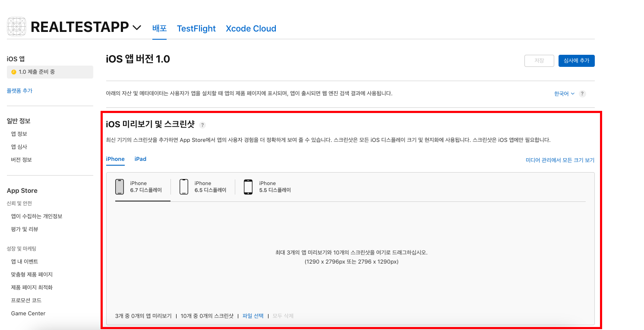Open 앱 심사 in sidebar
Viewport: 644px width, 330px height.
point(19,147)
